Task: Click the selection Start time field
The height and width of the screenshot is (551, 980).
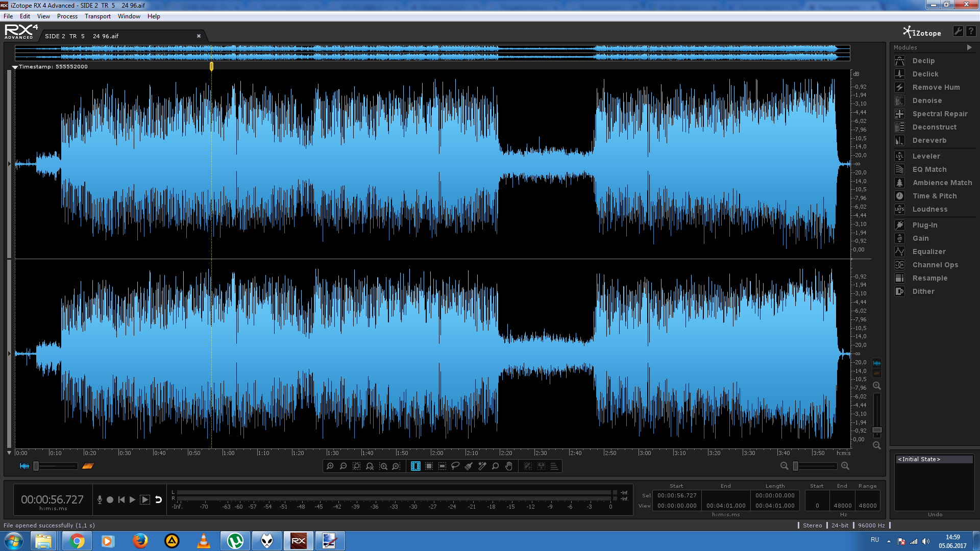Action: (x=676, y=495)
